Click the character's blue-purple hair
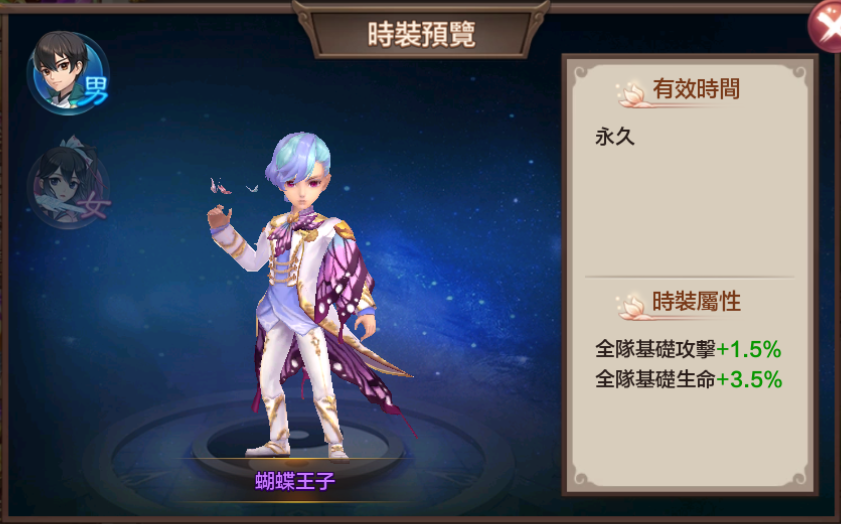 pos(299,154)
